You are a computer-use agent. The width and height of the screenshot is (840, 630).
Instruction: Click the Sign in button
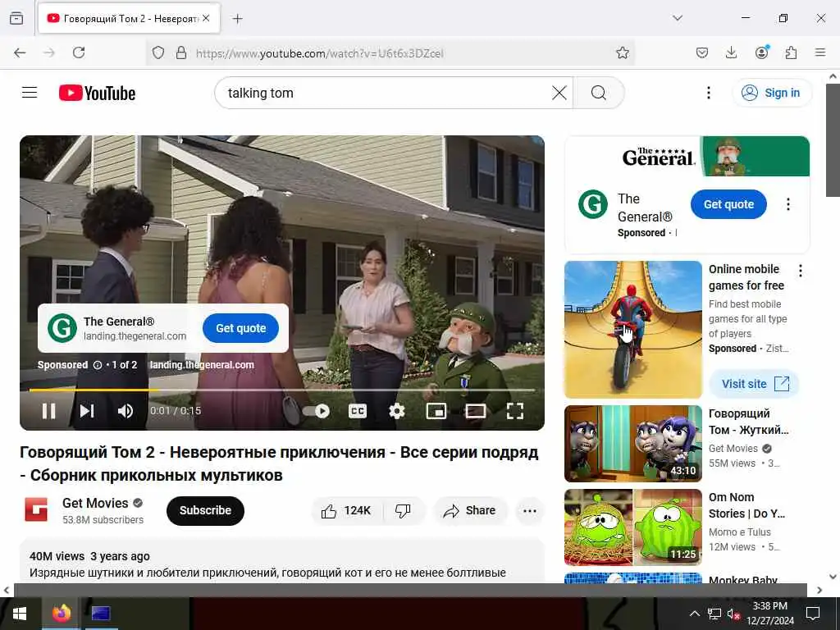[771, 93]
